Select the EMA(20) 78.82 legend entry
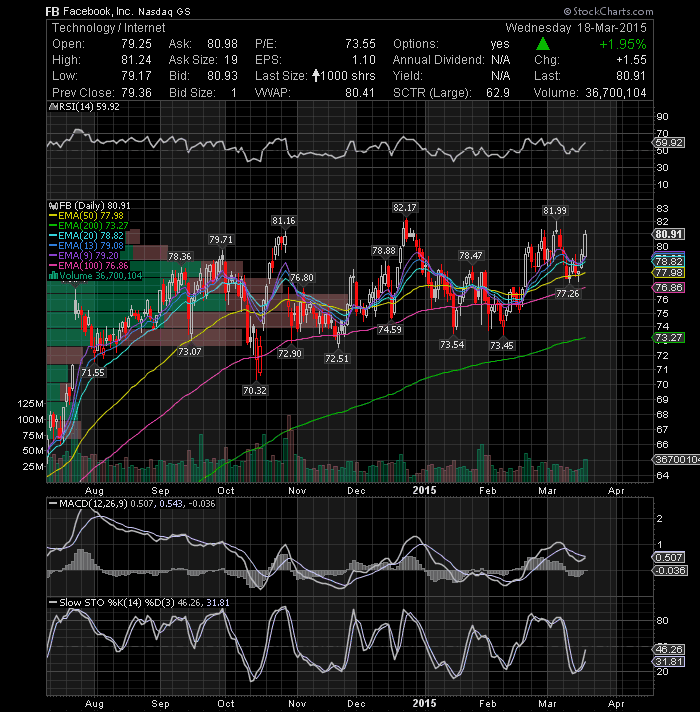 (86, 236)
